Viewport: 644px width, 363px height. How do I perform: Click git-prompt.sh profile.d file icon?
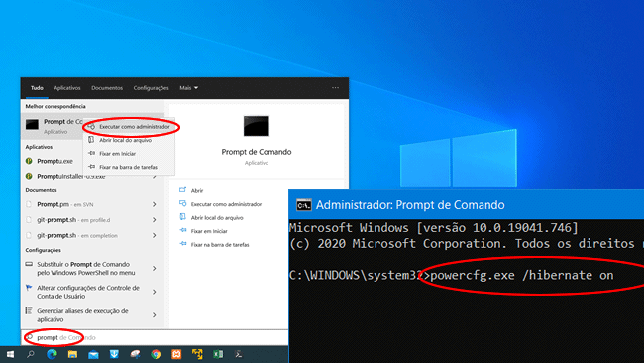pos(29,220)
